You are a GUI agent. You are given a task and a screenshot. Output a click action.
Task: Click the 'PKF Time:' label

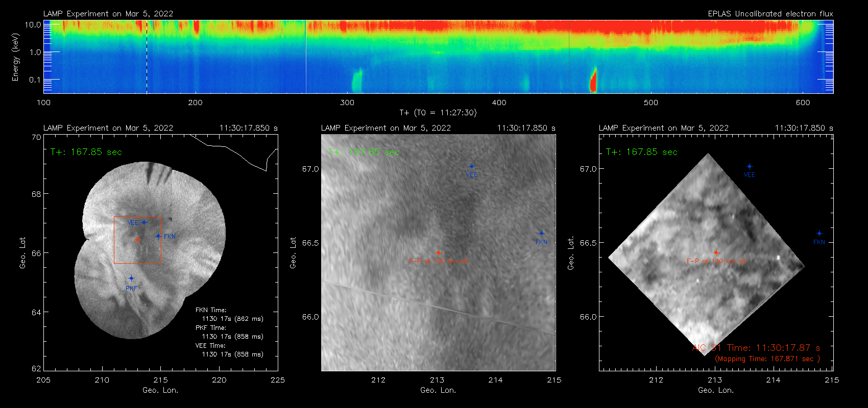[x=211, y=328]
